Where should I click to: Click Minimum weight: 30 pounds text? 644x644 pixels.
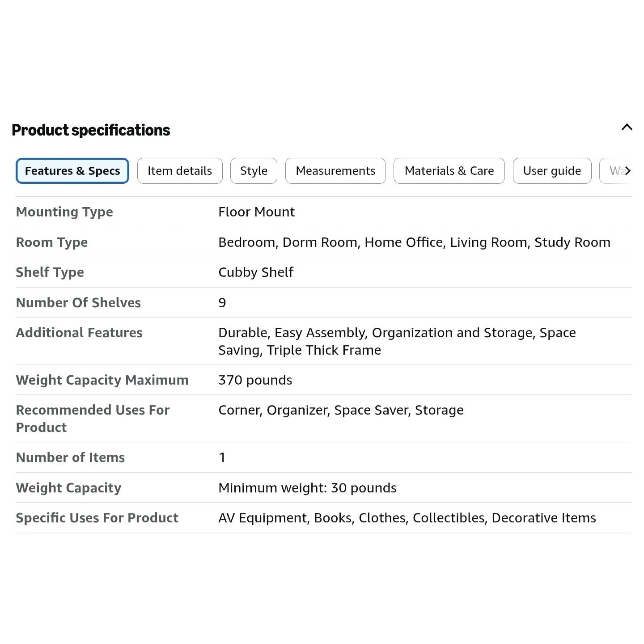point(307,488)
